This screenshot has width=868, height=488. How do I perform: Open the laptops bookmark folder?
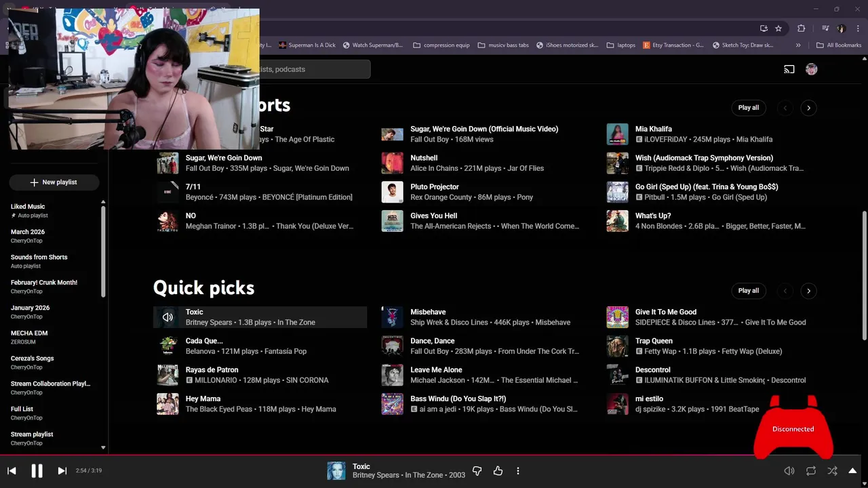621,45
